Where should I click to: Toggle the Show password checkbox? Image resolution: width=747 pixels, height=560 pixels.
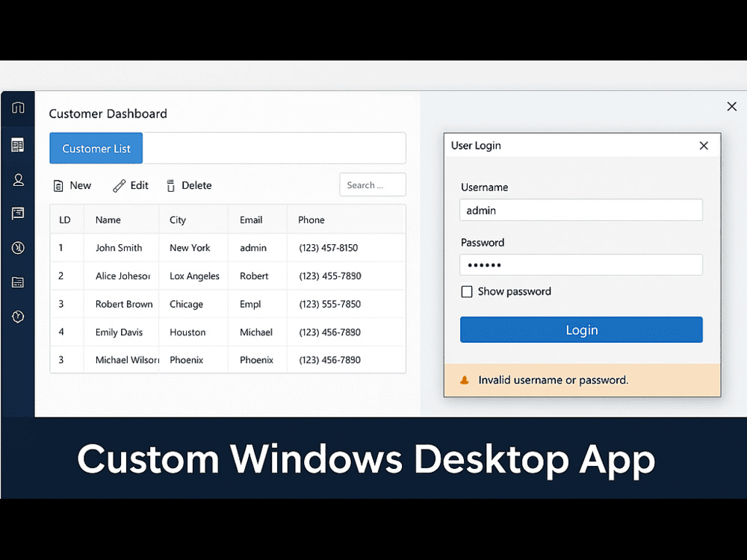click(x=467, y=291)
